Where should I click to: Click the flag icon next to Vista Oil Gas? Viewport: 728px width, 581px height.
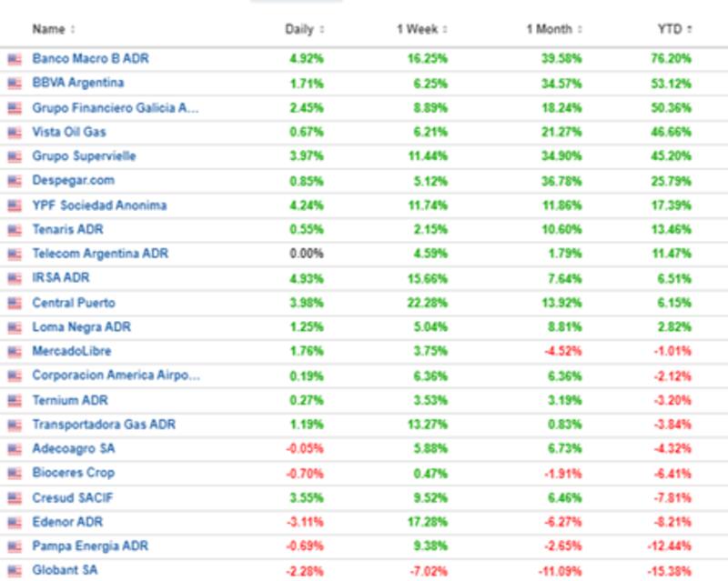[14, 132]
